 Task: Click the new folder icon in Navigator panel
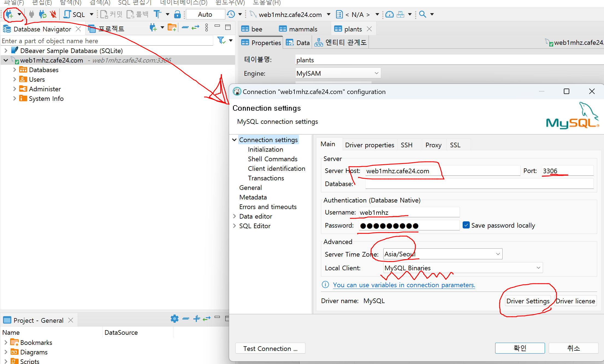[172, 28]
